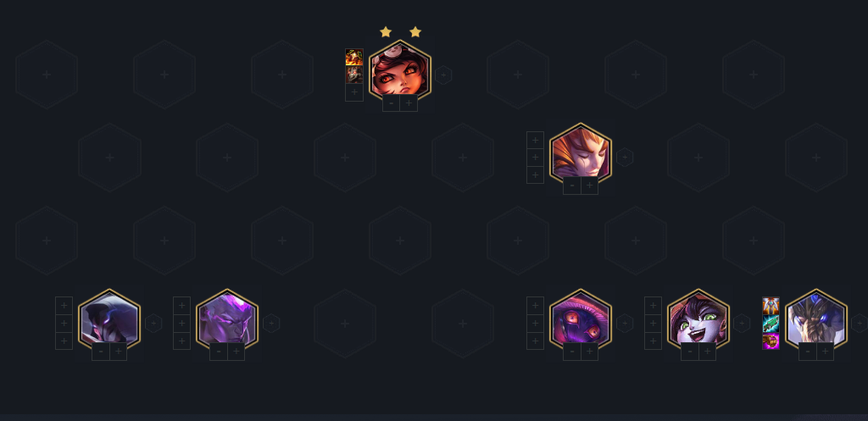Add item in orange-haired champion's top slot
This screenshot has width=868, height=421.
pyautogui.click(x=535, y=140)
